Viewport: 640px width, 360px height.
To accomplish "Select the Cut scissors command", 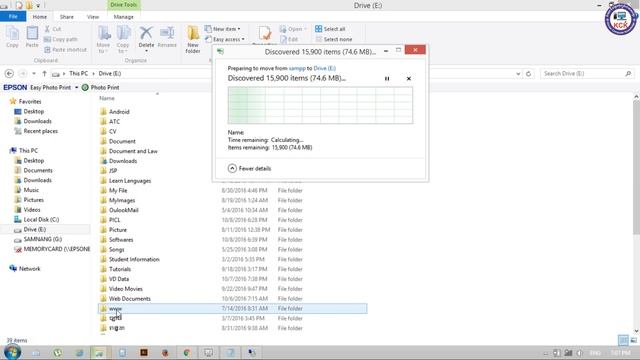I will coord(53,29).
